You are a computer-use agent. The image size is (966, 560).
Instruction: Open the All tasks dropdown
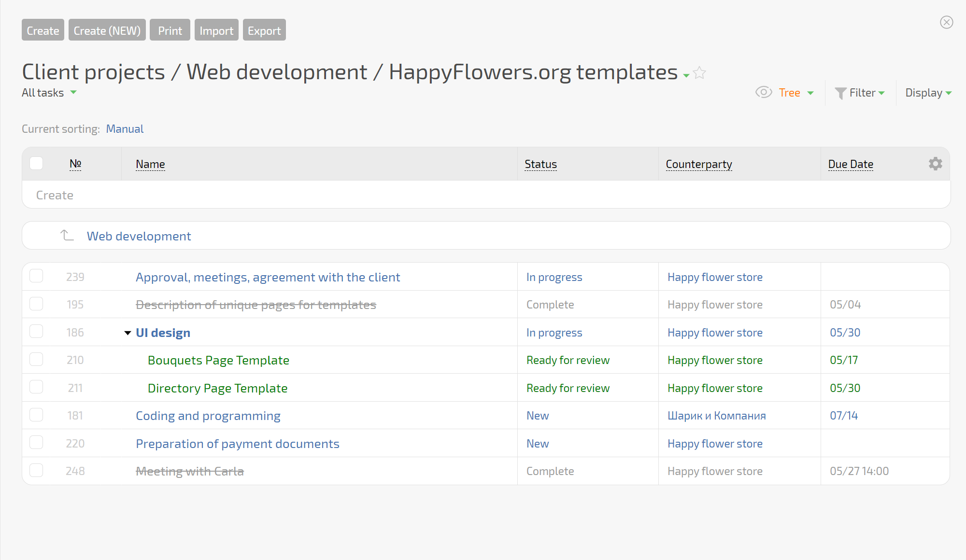[x=49, y=93]
